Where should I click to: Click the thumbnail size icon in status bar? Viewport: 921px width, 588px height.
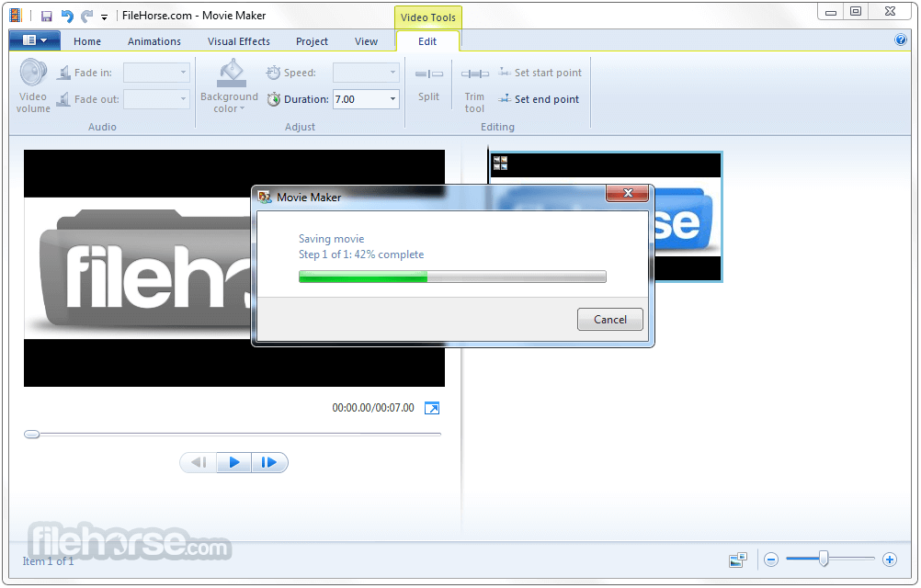[738, 560]
